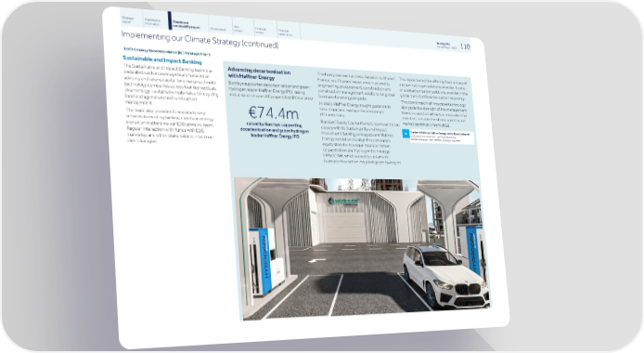Click the TCFD Strategy Recommendation subtitle

coord(167,52)
